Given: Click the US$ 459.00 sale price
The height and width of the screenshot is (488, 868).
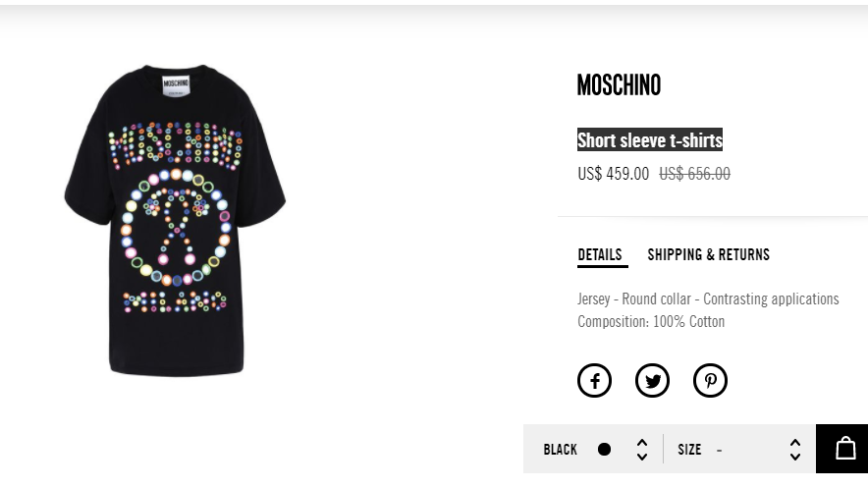Looking at the screenshot, I should click(613, 174).
